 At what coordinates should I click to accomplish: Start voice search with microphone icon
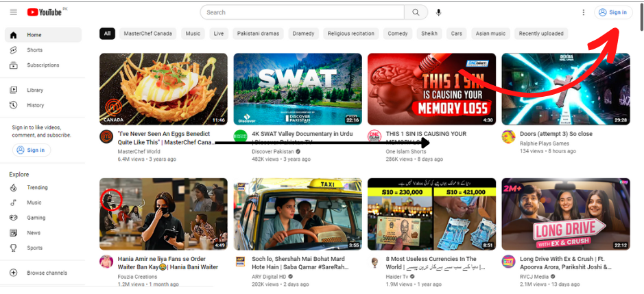tap(439, 12)
